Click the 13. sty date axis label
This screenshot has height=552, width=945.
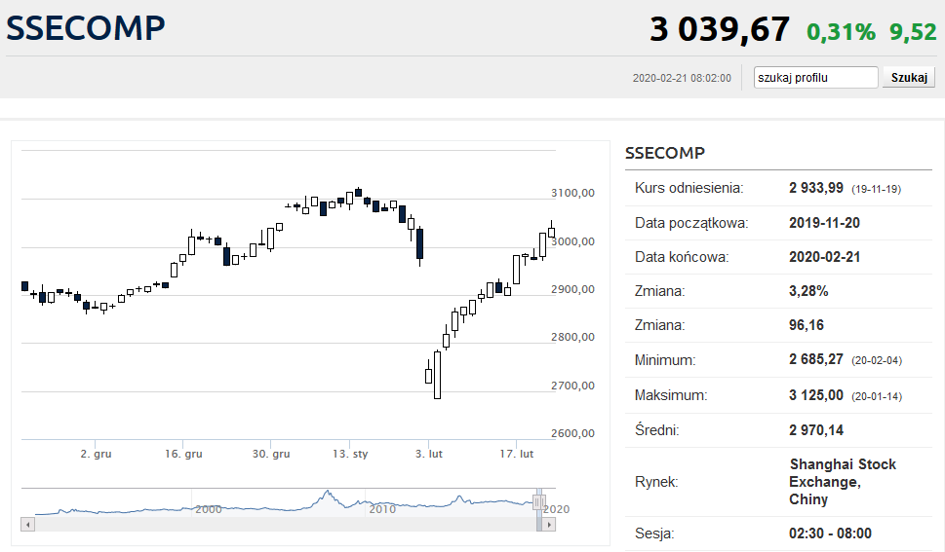click(350, 454)
